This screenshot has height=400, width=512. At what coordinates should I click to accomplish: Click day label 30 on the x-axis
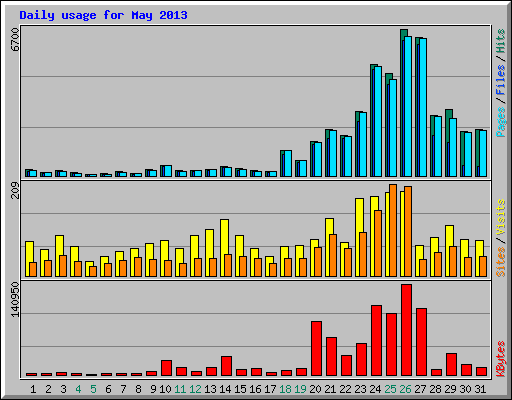tap(465, 389)
